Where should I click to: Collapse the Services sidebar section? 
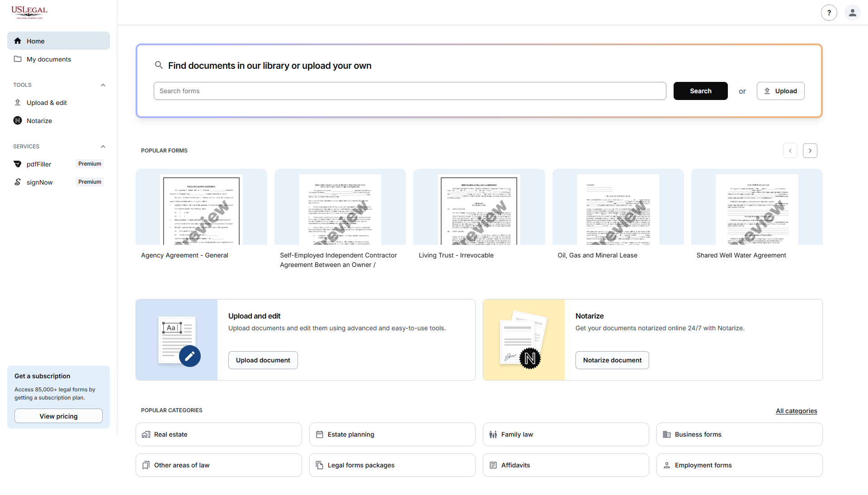pyautogui.click(x=103, y=147)
